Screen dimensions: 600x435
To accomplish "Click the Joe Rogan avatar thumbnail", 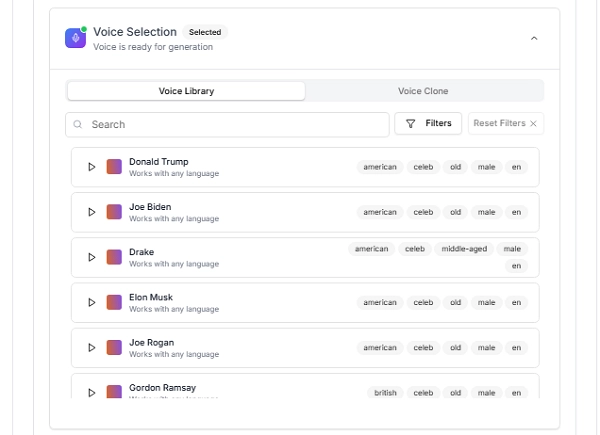I will click(114, 347).
